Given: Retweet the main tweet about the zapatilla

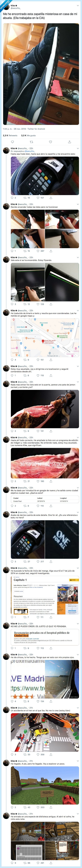Looking at the screenshot, I should click(31, 142).
